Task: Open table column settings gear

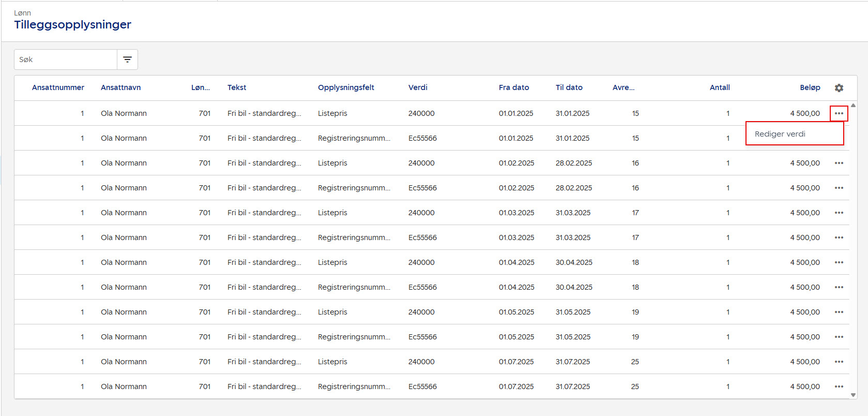Action: [x=839, y=88]
